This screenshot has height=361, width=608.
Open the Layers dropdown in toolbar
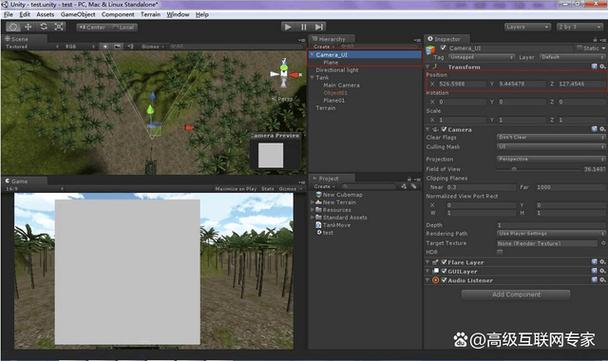pyautogui.click(x=527, y=27)
